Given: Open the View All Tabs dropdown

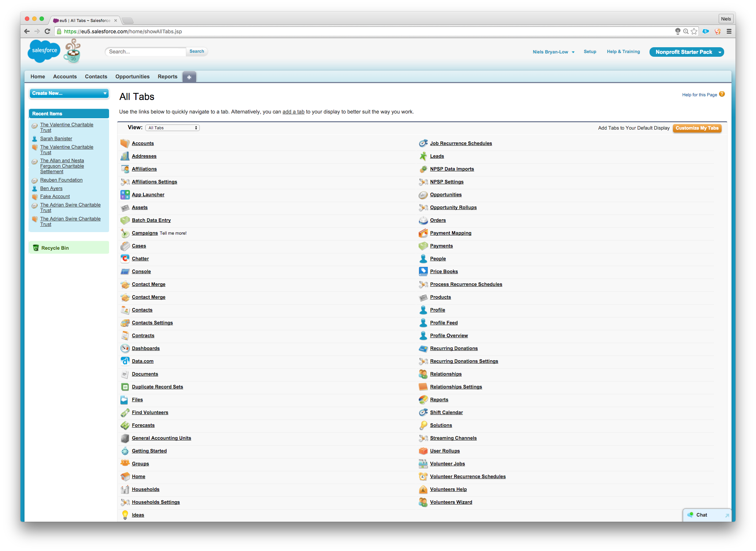Looking at the screenshot, I should [172, 128].
